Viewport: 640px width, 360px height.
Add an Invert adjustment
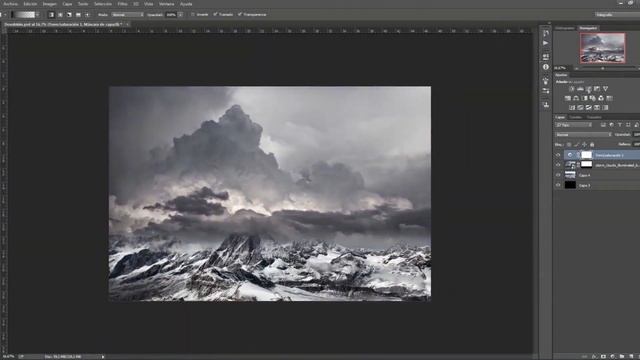pos(572,108)
